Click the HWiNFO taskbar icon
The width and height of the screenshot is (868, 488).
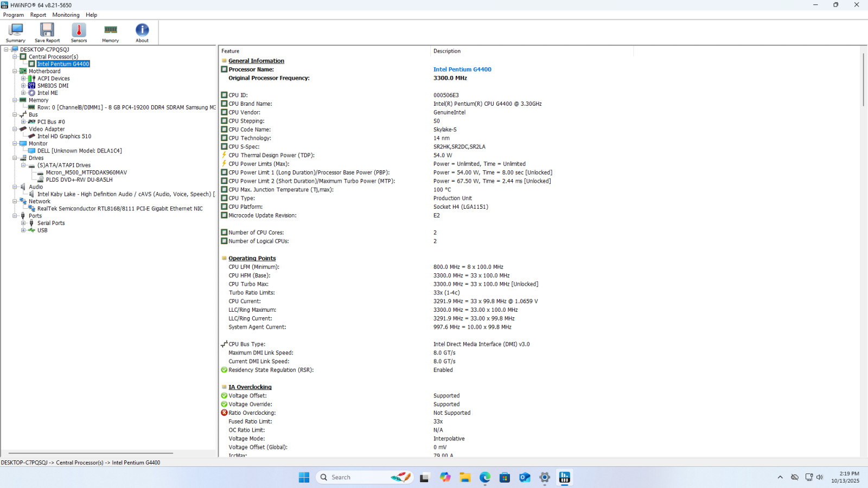[565, 477]
